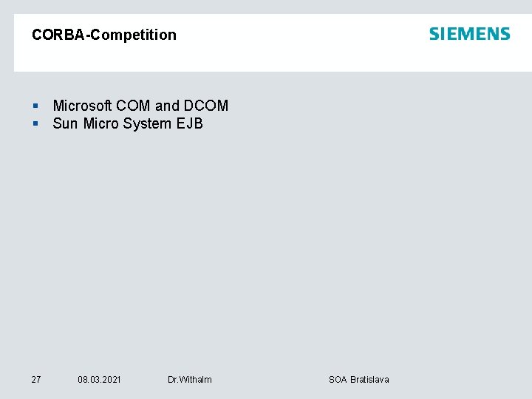Select the CORBA-Competition slide title
This screenshot has width=532, height=399.
104,35
